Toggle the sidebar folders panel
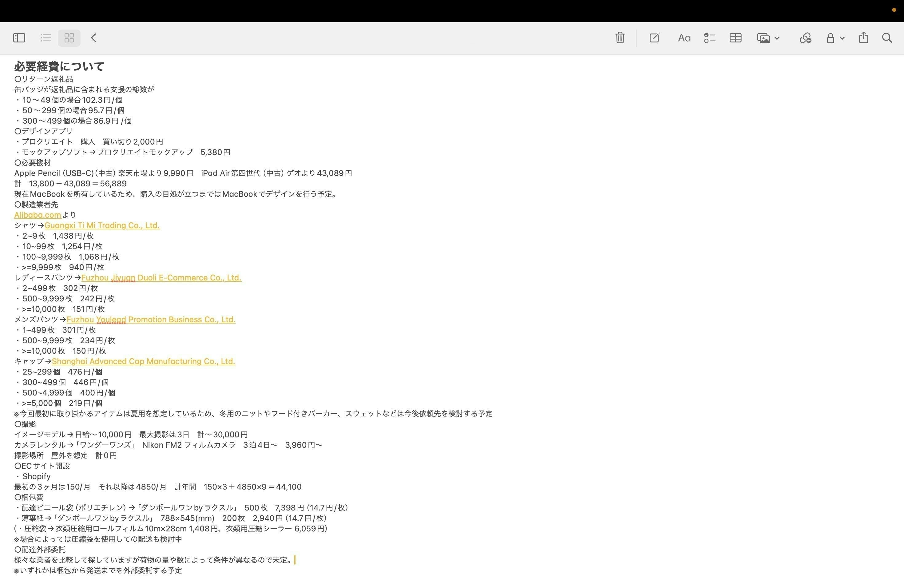Screen dimensions: 904x588 (19, 38)
